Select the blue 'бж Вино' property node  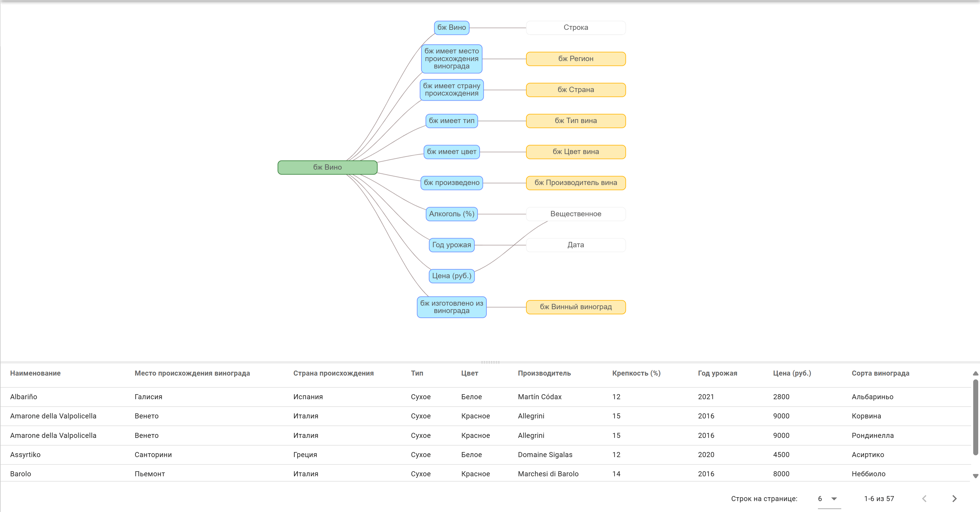451,27
